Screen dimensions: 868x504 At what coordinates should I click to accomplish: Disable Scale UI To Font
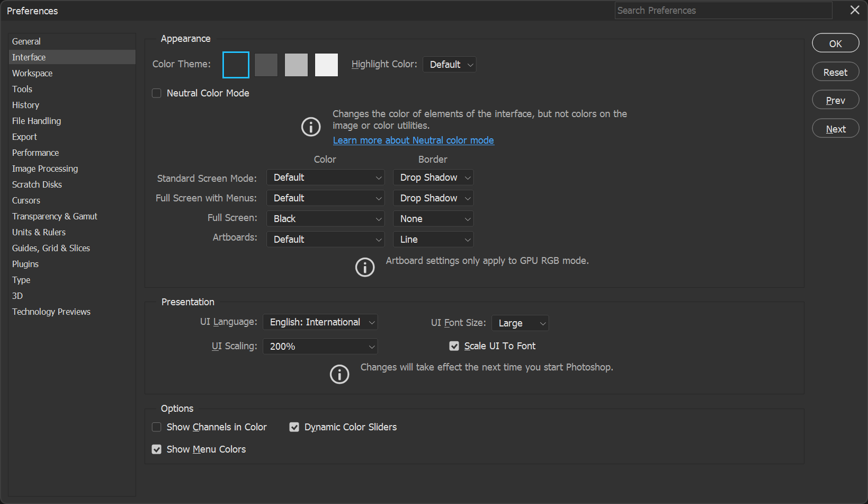pos(454,346)
